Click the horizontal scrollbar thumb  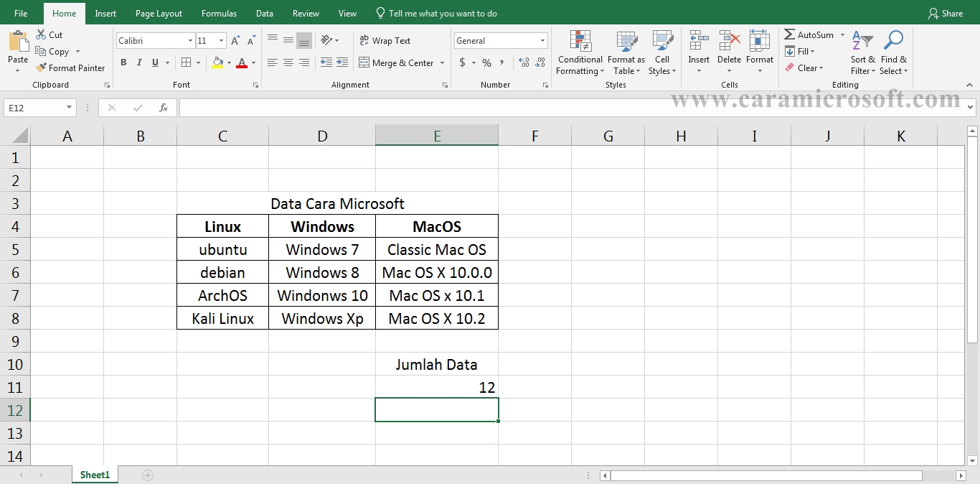point(765,475)
